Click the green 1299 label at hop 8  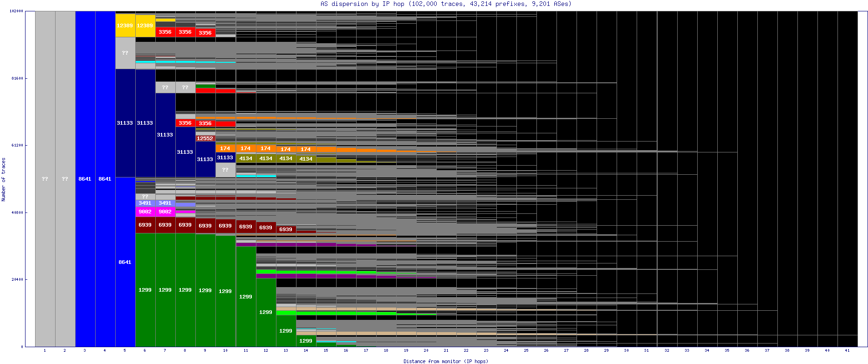(185, 290)
